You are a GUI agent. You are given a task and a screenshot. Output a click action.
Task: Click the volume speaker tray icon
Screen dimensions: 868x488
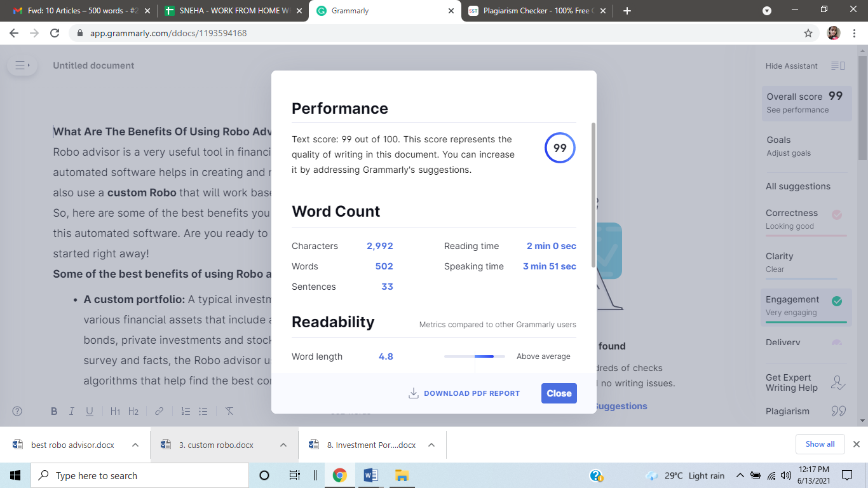tap(785, 475)
